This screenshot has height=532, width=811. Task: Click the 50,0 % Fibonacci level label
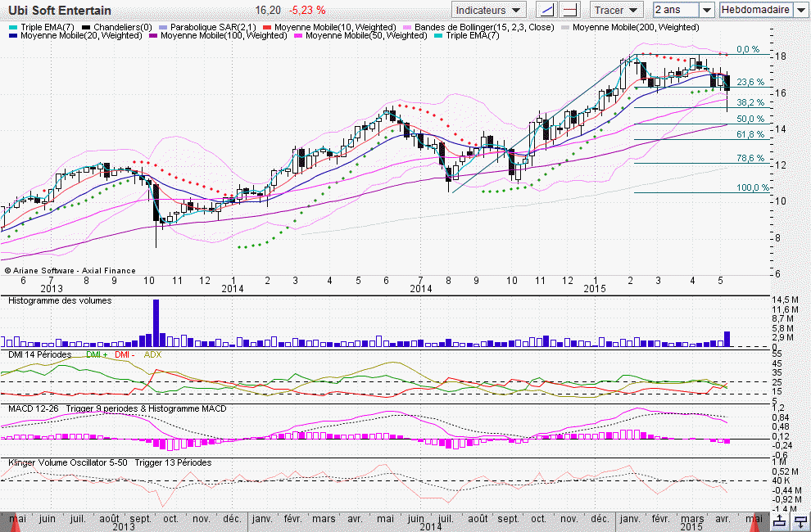coord(750,119)
